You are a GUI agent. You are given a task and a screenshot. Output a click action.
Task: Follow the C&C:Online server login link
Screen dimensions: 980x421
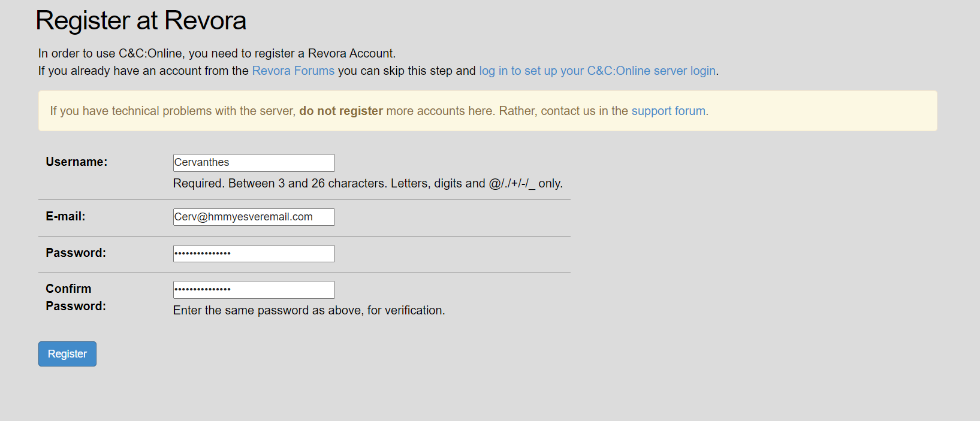(597, 71)
